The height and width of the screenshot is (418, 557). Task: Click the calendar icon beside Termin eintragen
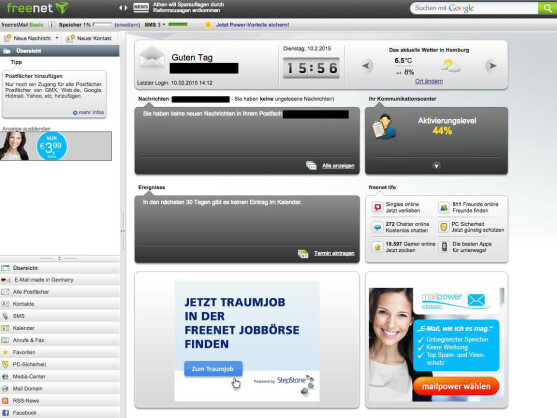tap(303, 253)
